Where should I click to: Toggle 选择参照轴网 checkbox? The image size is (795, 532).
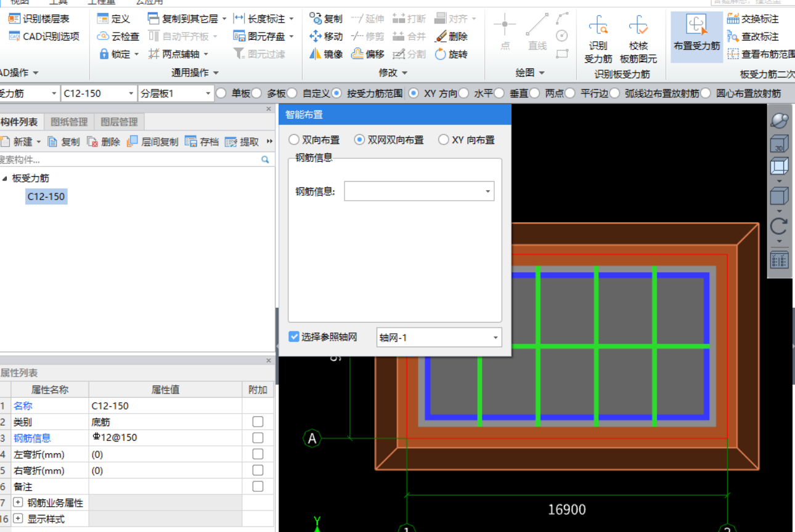[294, 337]
